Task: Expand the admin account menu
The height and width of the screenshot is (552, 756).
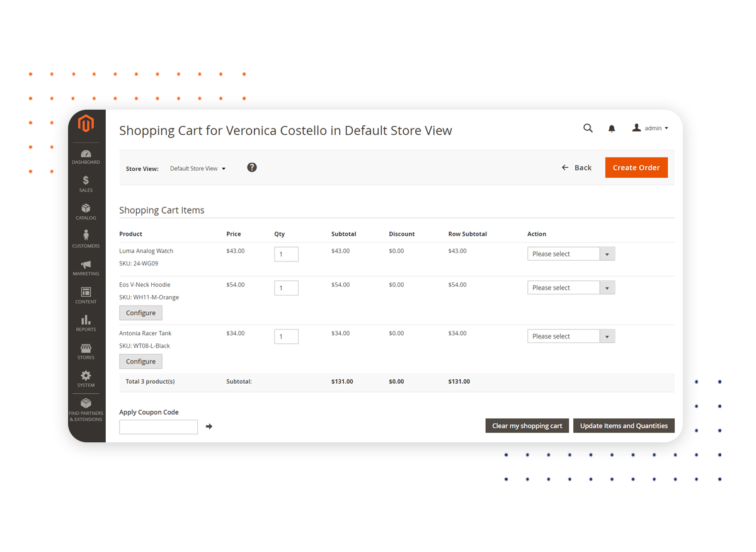Action: 650,128
